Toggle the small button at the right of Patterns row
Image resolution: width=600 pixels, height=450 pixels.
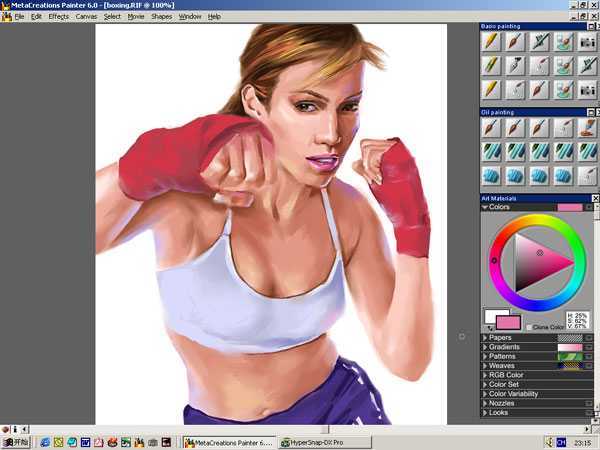(589, 356)
